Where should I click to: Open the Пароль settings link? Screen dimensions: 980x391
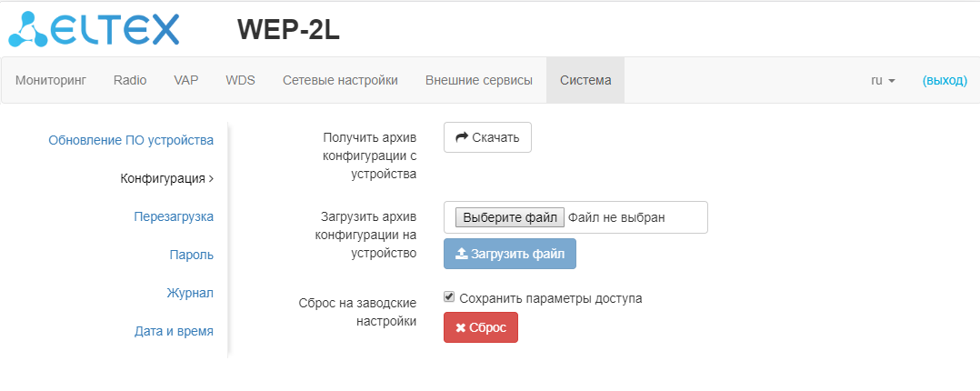coord(192,255)
